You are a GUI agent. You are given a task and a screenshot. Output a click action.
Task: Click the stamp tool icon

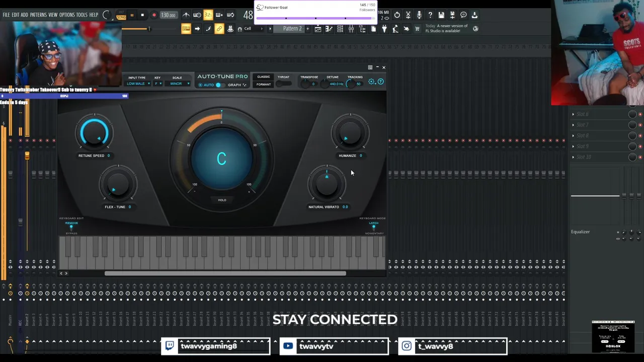(x=230, y=29)
